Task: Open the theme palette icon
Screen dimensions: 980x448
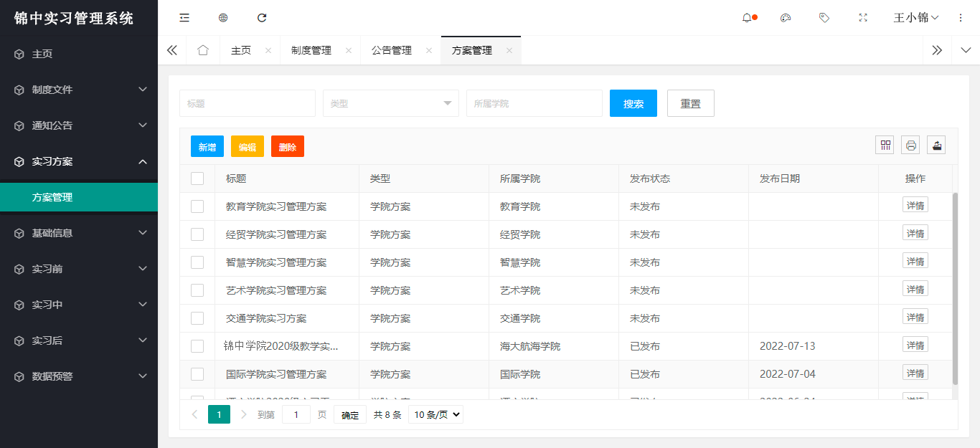Action: coord(786,18)
